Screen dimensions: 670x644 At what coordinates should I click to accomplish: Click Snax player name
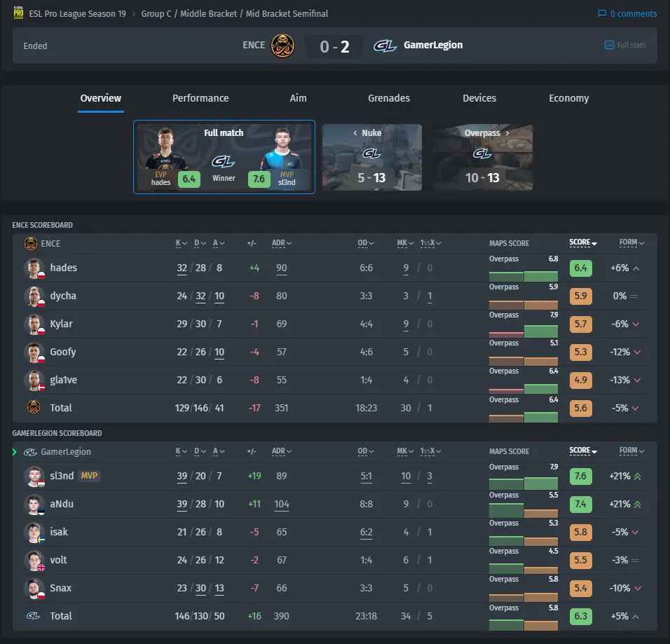(61, 588)
